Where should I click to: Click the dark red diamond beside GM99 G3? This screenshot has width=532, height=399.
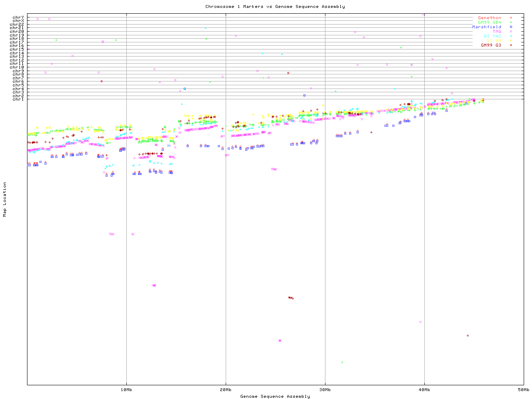click(511, 45)
